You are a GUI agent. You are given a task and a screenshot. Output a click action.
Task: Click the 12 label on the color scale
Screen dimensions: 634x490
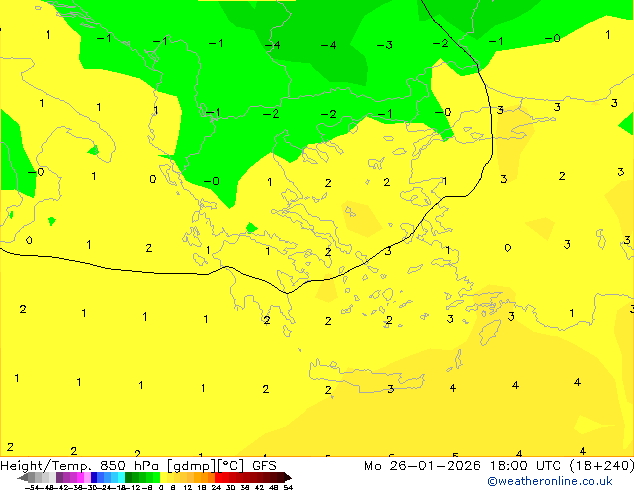coord(187,488)
